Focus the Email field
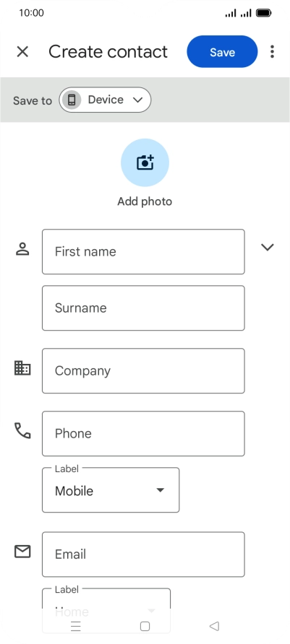Viewport: 290px width, 644px height. tap(143, 554)
